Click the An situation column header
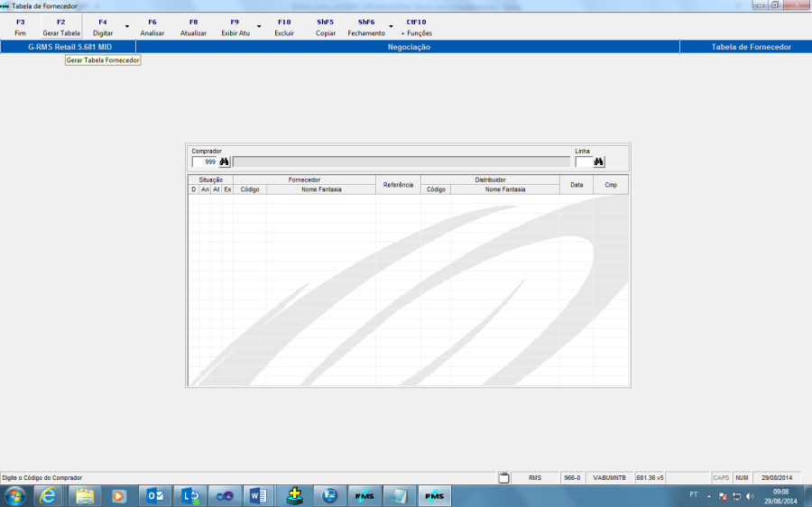 click(x=205, y=189)
